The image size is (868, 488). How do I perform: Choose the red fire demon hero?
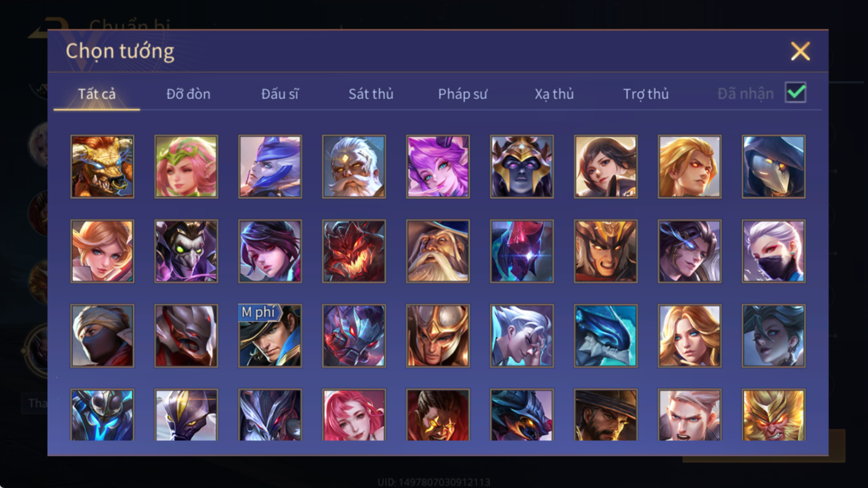pos(354,251)
